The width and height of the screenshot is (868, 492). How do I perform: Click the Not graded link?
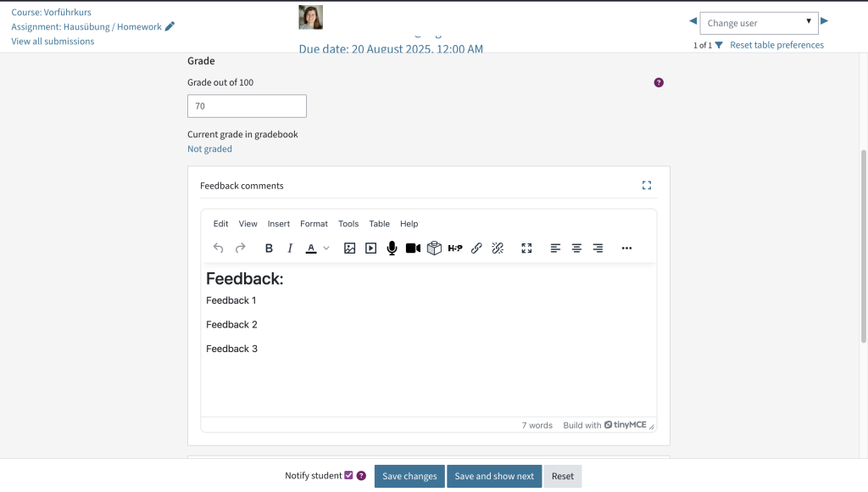pyautogui.click(x=210, y=148)
